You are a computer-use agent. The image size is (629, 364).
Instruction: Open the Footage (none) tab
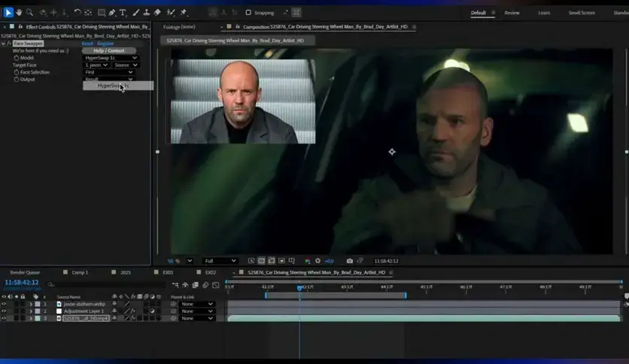[x=179, y=27]
